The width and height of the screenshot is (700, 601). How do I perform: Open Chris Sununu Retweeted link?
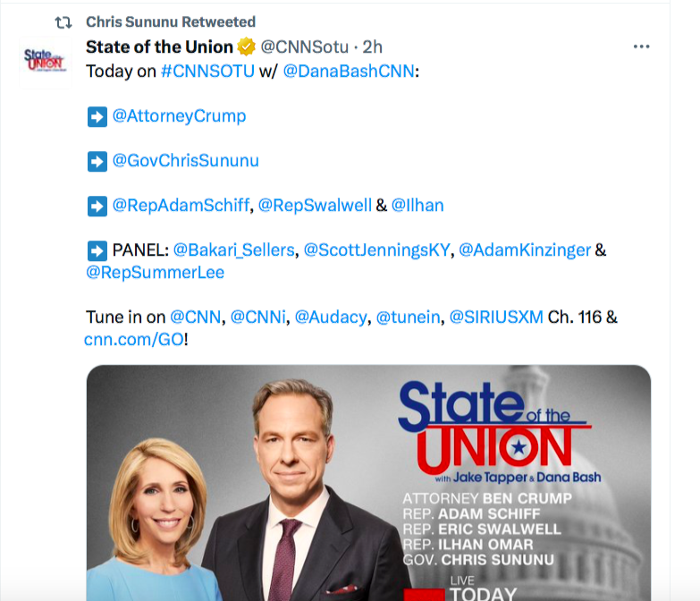pyautogui.click(x=171, y=21)
